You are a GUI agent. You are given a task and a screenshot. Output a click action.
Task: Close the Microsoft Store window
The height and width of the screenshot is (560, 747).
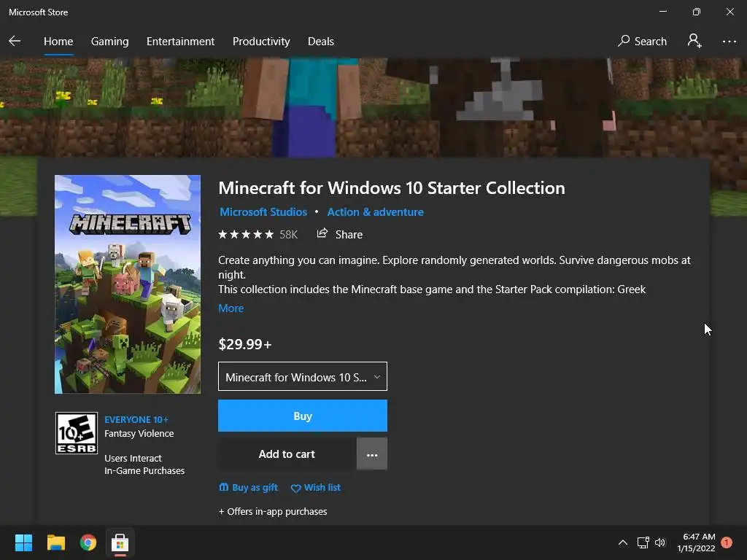pyautogui.click(x=729, y=12)
